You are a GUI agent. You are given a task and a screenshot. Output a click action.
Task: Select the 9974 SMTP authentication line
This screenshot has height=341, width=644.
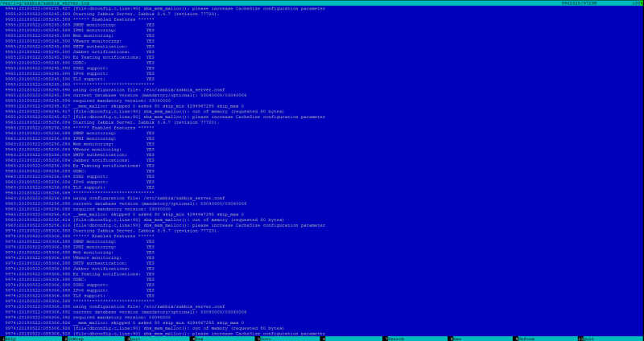[x=80, y=264]
